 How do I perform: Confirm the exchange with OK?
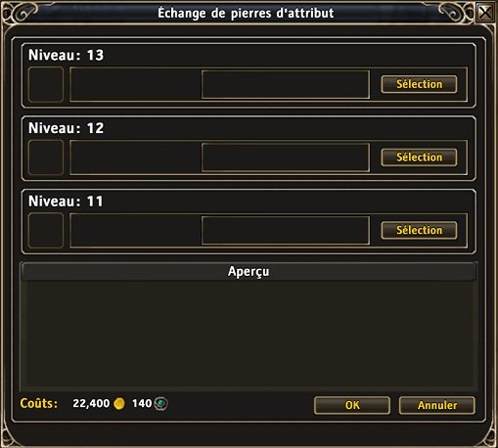pyautogui.click(x=352, y=405)
